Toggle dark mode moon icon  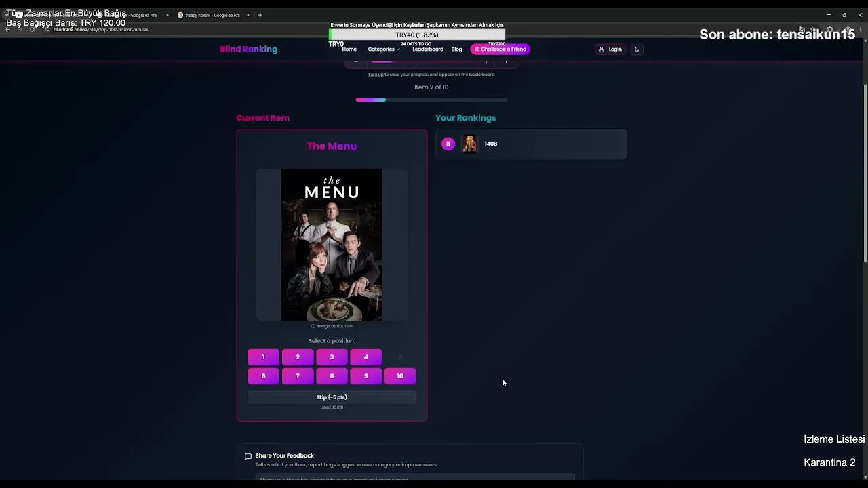click(x=637, y=49)
